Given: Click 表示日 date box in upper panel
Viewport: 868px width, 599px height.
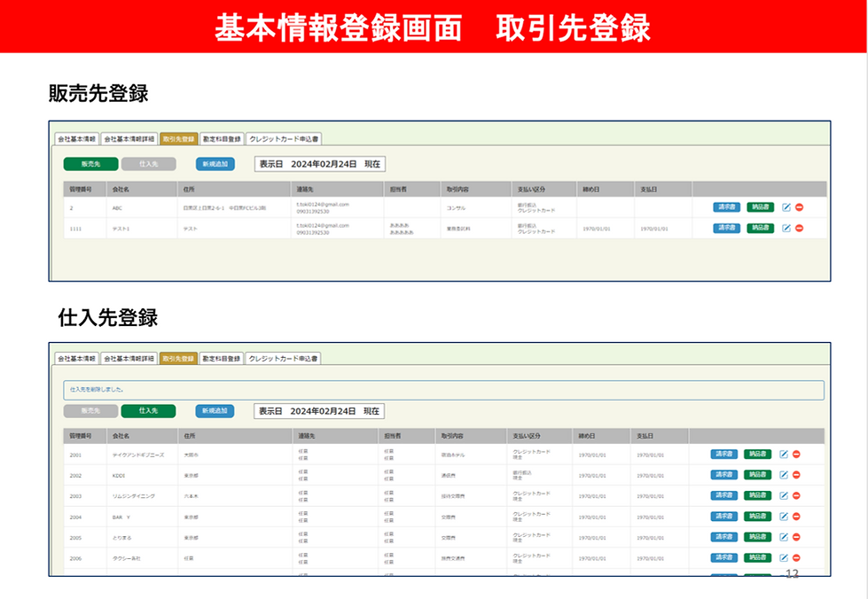Looking at the screenshot, I should pos(320,164).
